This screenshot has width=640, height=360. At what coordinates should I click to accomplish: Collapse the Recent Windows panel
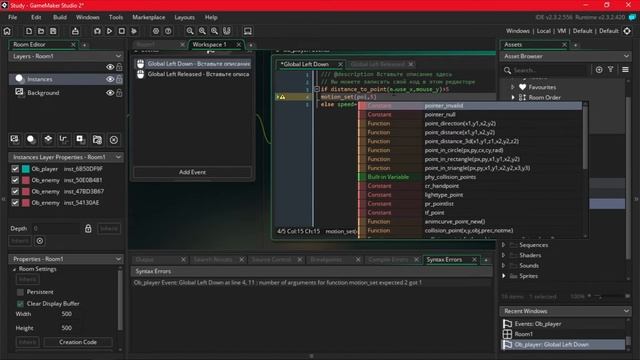click(626, 311)
